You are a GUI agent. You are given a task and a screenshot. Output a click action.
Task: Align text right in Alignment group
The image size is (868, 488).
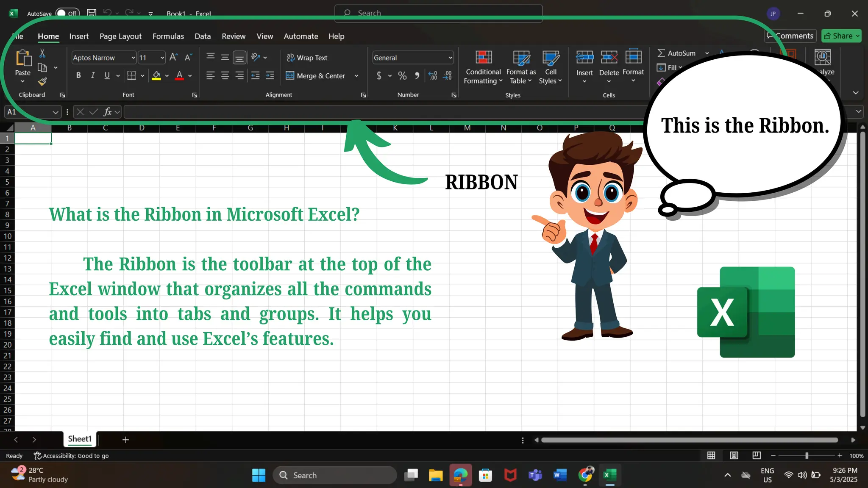tap(239, 75)
